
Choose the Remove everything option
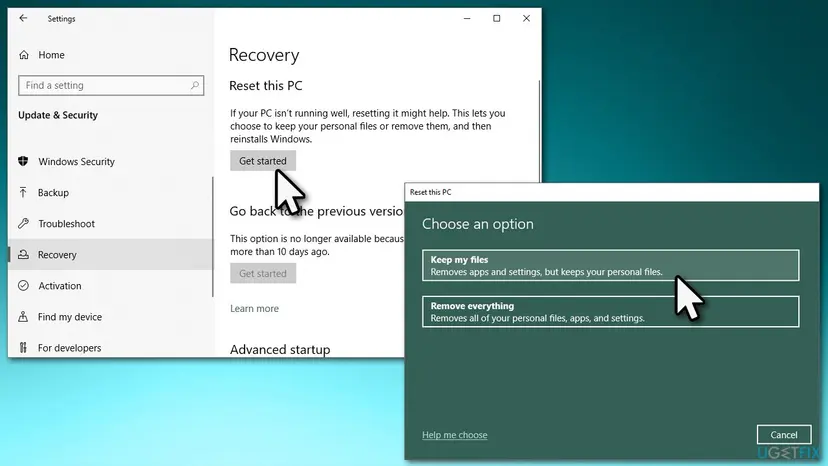click(x=610, y=312)
